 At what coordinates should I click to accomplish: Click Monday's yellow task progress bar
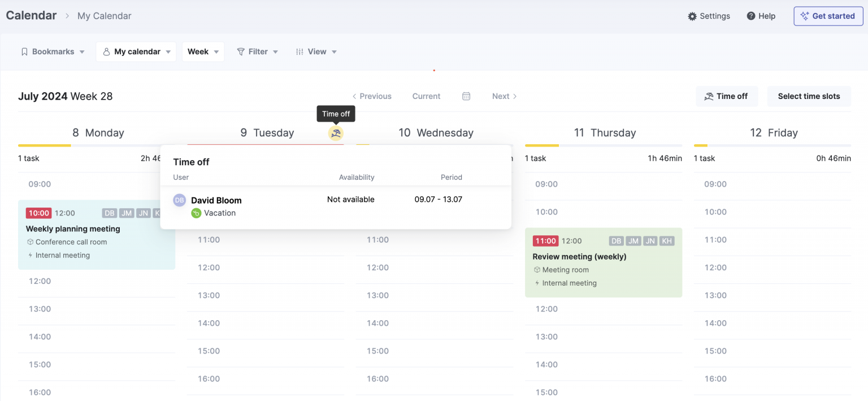[44, 145]
